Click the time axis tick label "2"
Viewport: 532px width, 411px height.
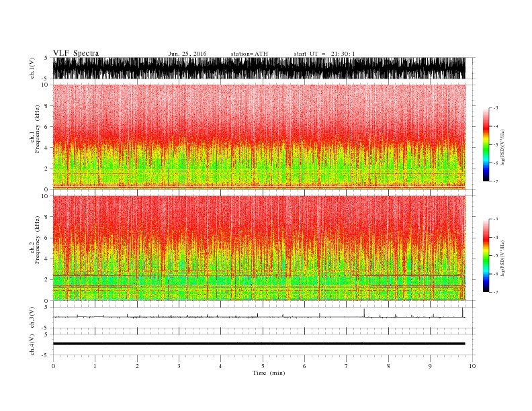pos(137,366)
